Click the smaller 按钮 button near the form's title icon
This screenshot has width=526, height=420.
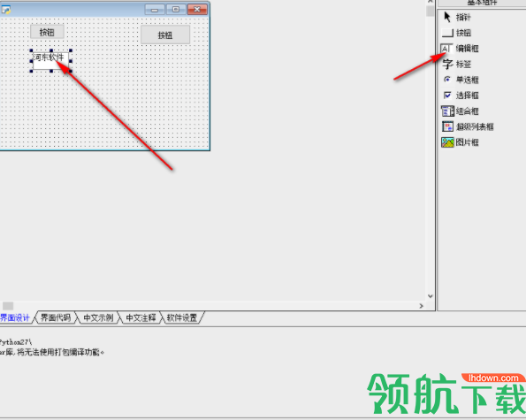pos(47,32)
